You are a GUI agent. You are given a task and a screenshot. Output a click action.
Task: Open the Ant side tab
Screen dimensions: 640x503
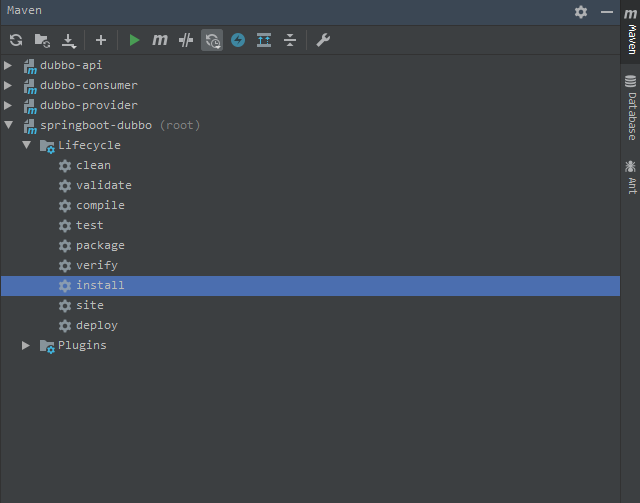(x=631, y=177)
